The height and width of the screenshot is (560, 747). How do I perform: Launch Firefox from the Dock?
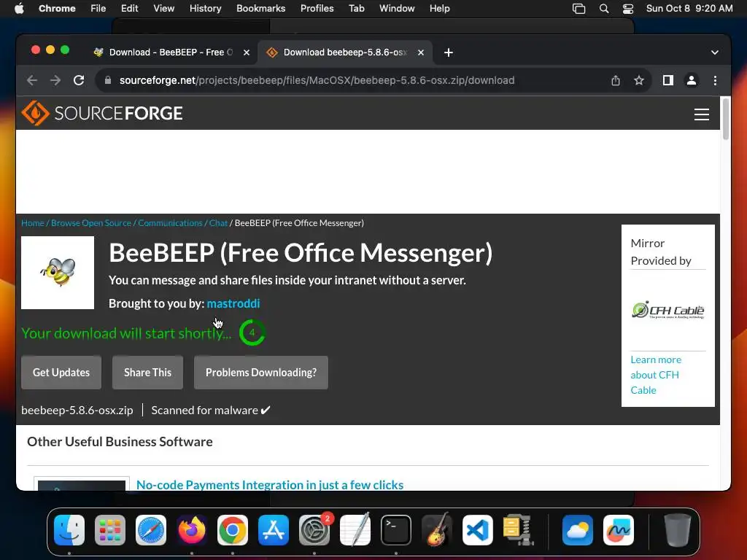(x=192, y=530)
